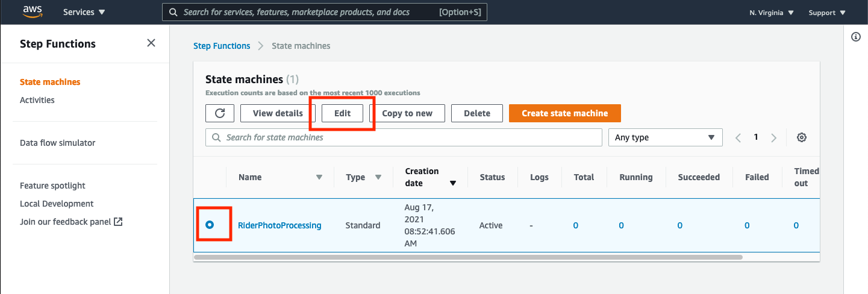Click the Total count 0 link
Image resolution: width=868 pixels, height=294 pixels.
tap(575, 225)
